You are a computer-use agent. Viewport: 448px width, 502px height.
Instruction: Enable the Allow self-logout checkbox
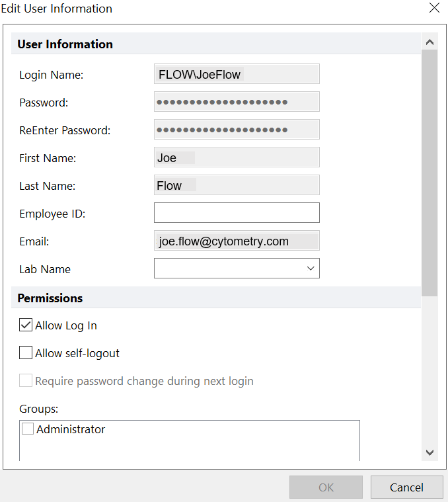click(x=26, y=353)
